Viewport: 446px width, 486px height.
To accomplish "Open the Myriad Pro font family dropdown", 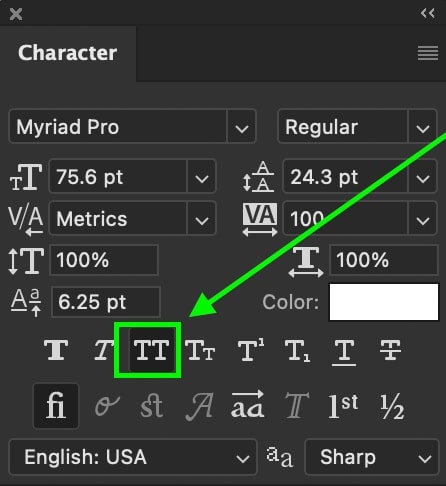I will tap(132, 126).
